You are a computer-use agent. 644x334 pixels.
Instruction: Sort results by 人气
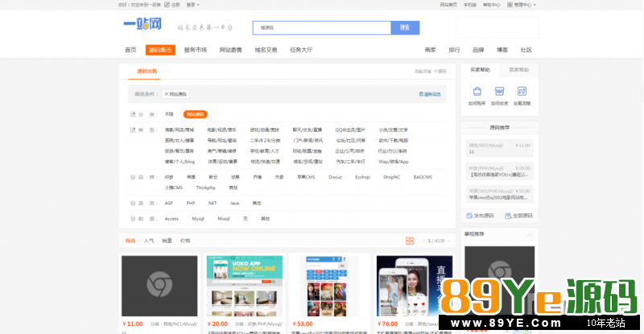(x=149, y=241)
